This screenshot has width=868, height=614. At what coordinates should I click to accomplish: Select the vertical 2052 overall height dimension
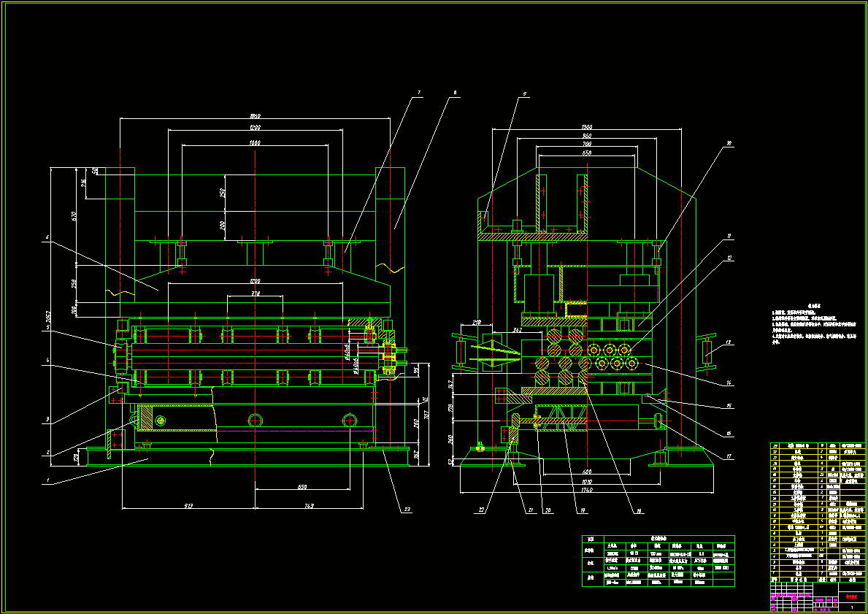pos(48,316)
